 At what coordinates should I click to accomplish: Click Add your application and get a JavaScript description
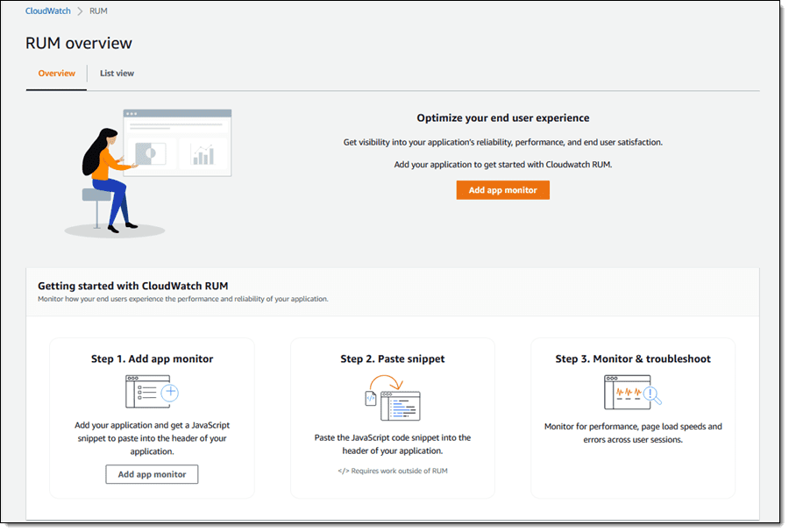tap(152, 438)
